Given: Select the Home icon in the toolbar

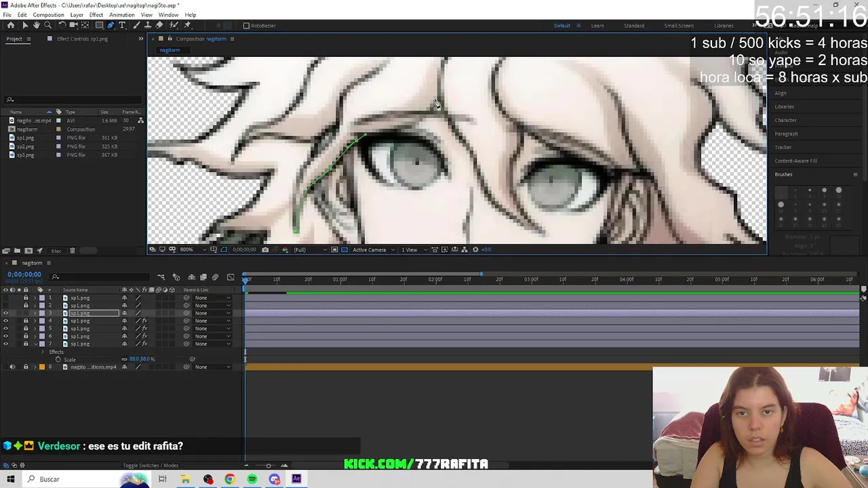Looking at the screenshot, I should (10, 25).
